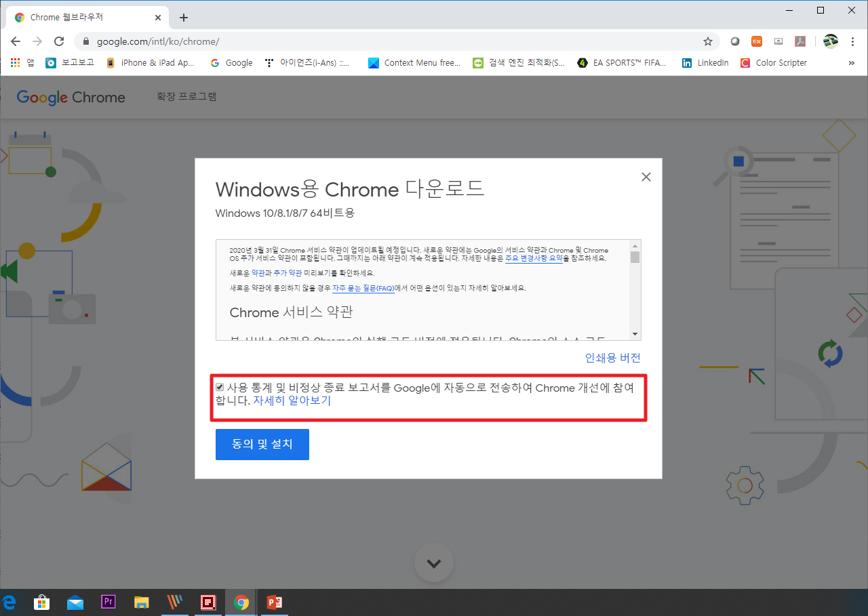Click the orange EX extension icon
868x616 pixels.
(757, 41)
